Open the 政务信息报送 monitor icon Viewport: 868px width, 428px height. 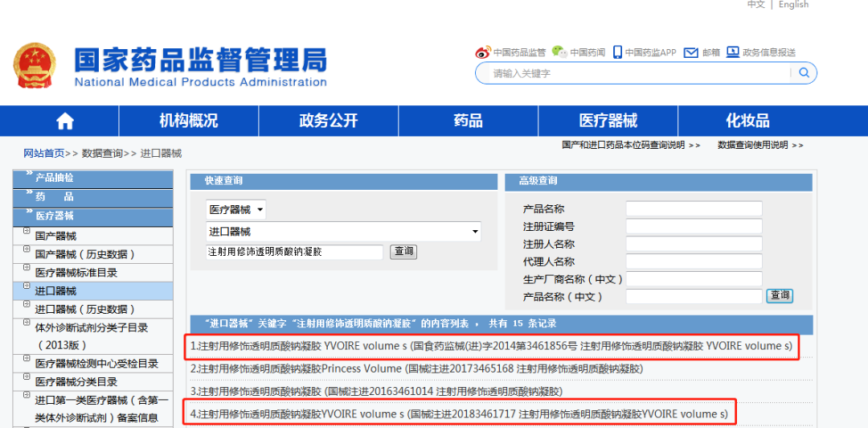pos(733,52)
